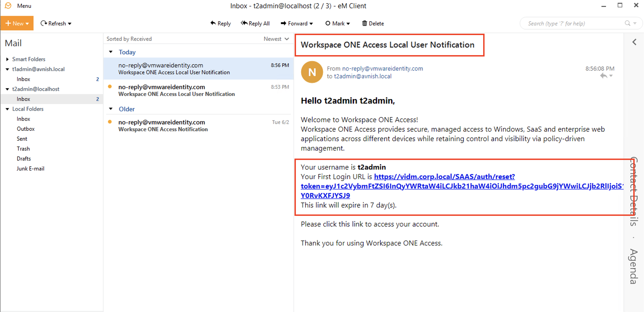The height and width of the screenshot is (312, 644).
Task: Collapse the Today message group
Action: [111, 52]
